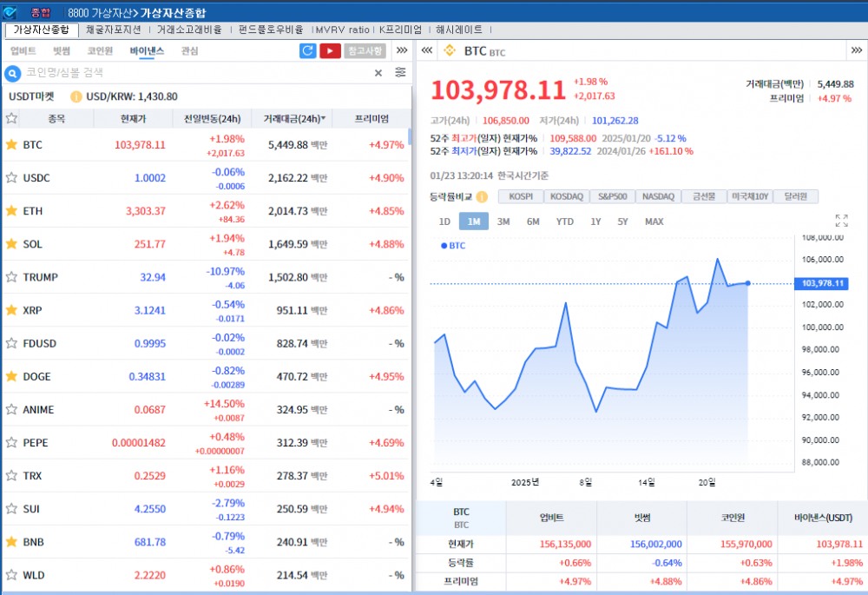Open the filter icon right of the search field
Viewport: 868px width, 595px height.
[400, 72]
